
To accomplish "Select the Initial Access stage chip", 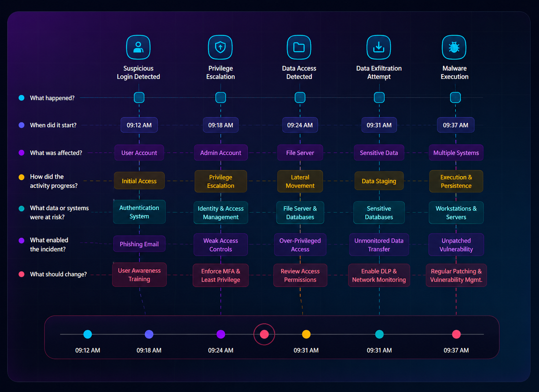I will [139, 181].
